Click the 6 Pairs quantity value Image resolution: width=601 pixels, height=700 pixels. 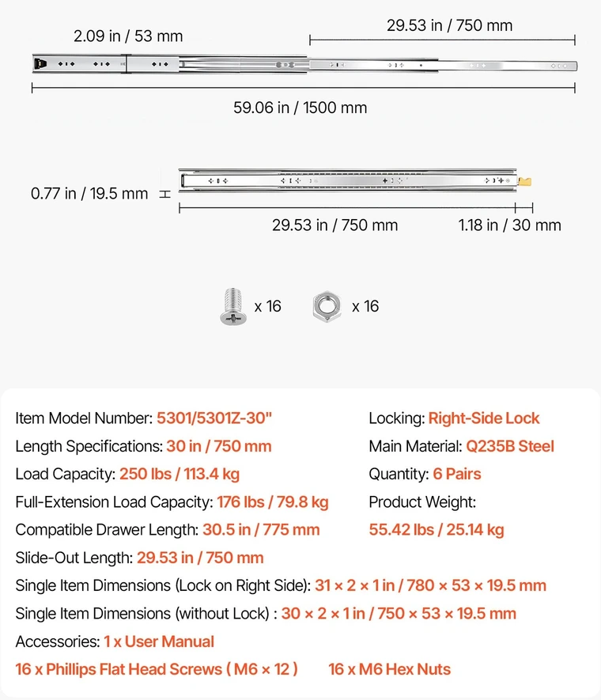tap(457, 474)
